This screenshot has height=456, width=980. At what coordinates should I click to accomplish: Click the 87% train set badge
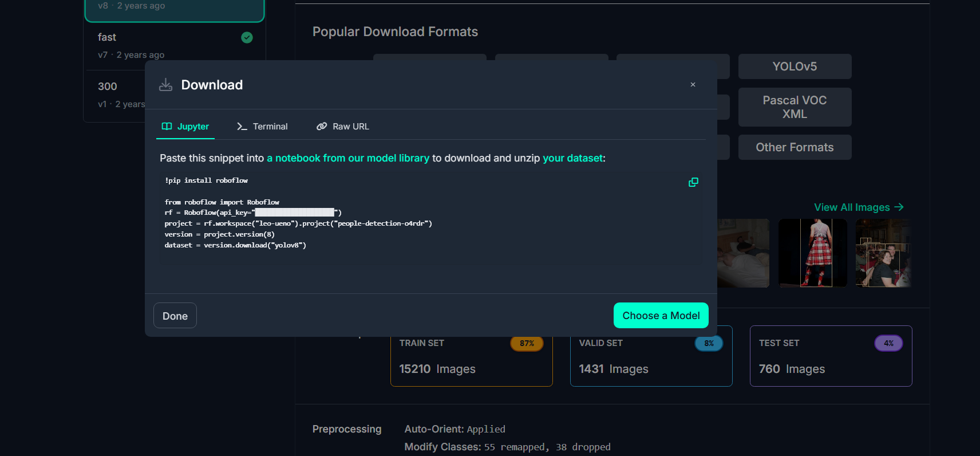click(527, 343)
